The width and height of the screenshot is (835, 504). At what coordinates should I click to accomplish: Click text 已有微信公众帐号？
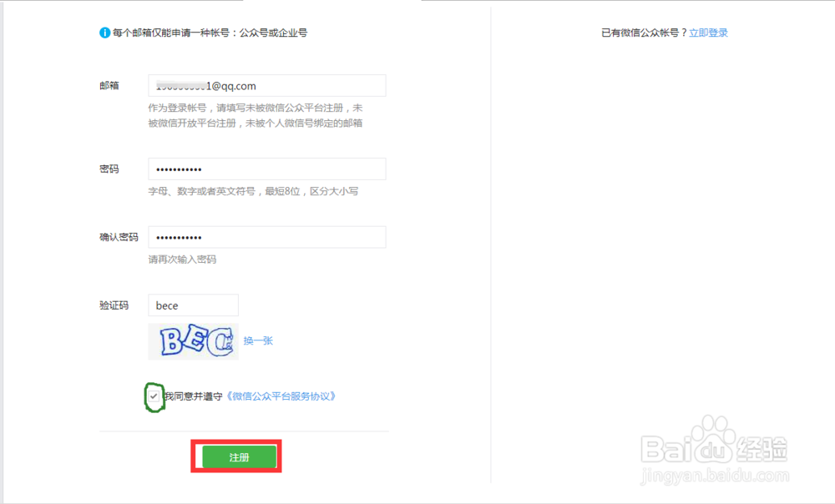click(x=645, y=33)
